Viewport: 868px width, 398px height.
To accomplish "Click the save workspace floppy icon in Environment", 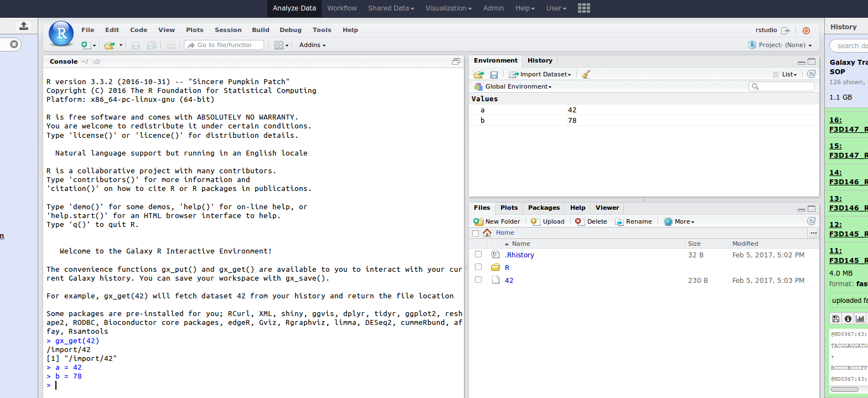I will [x=494, y=74].
